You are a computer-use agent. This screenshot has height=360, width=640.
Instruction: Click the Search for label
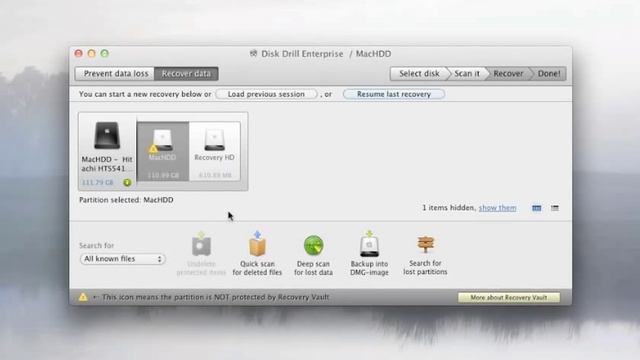(x=96, y=245)
